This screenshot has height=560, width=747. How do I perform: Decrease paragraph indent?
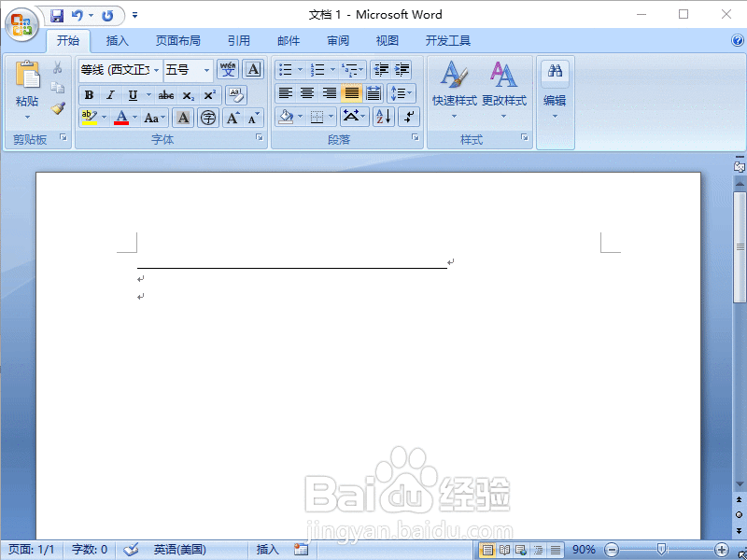(x=381, y=70)
